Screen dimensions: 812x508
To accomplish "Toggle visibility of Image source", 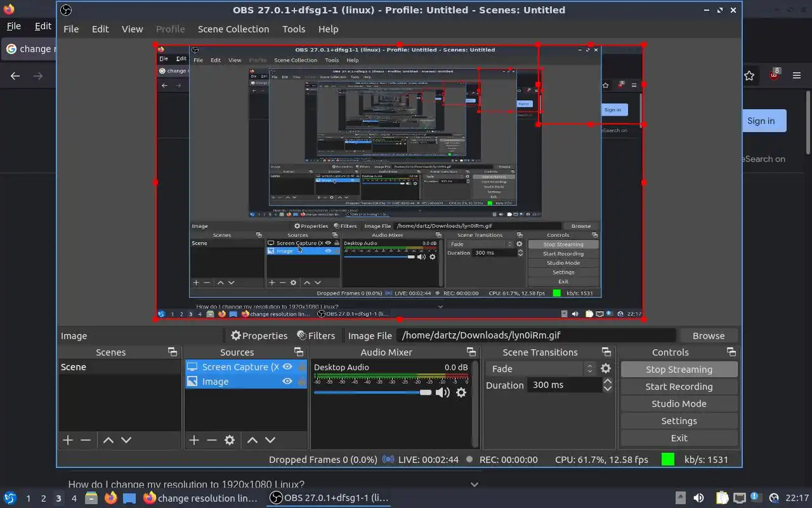I will click(287, 381).
